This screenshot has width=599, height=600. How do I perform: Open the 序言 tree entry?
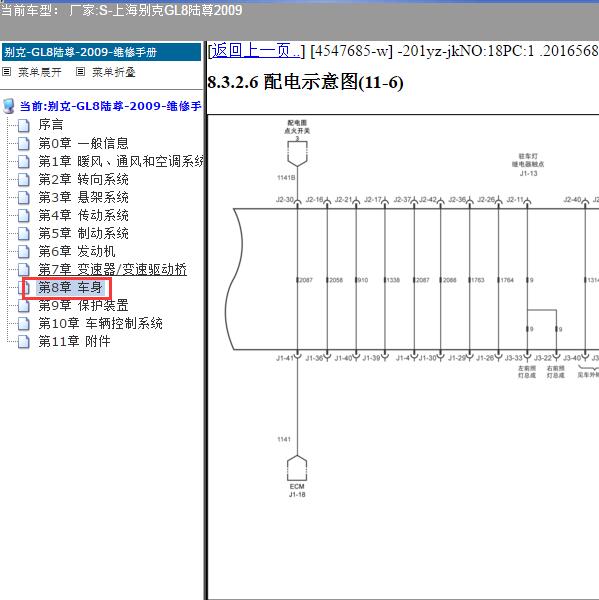[51, 125]
